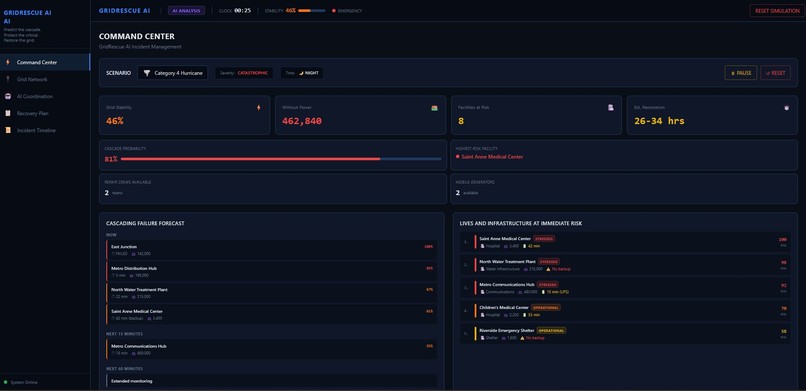
Task: Click the clock reading 00:25
Action: 243,10
